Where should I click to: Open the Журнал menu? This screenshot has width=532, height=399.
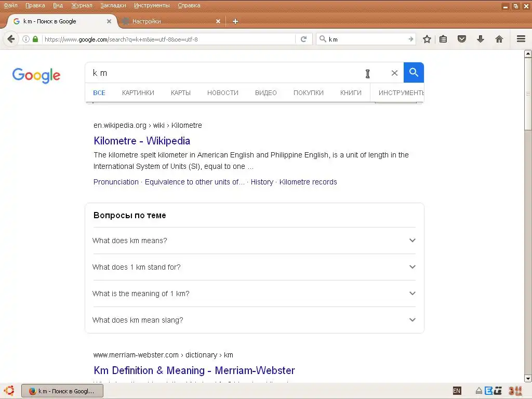coord(82,5)
